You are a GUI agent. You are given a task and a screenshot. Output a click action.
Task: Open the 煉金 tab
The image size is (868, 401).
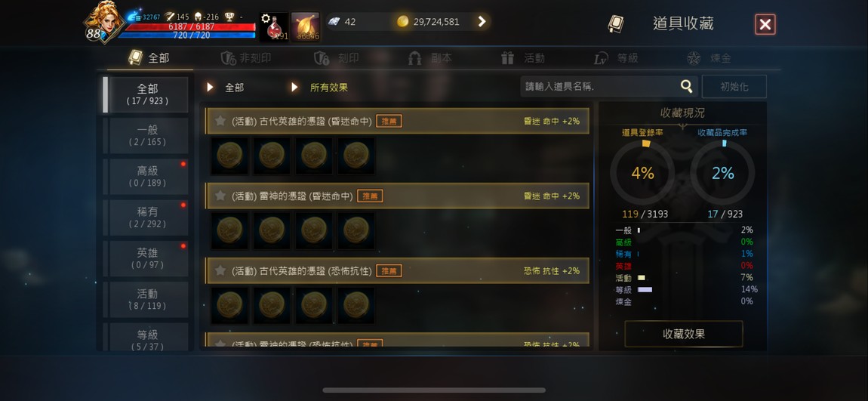(709, 58)
